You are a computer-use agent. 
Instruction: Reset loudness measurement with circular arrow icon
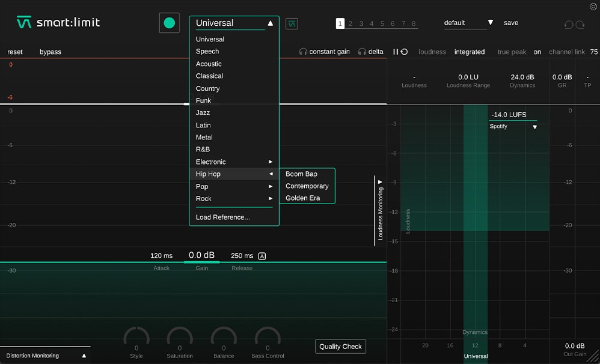pyautogui.click(x=404, y=52)
